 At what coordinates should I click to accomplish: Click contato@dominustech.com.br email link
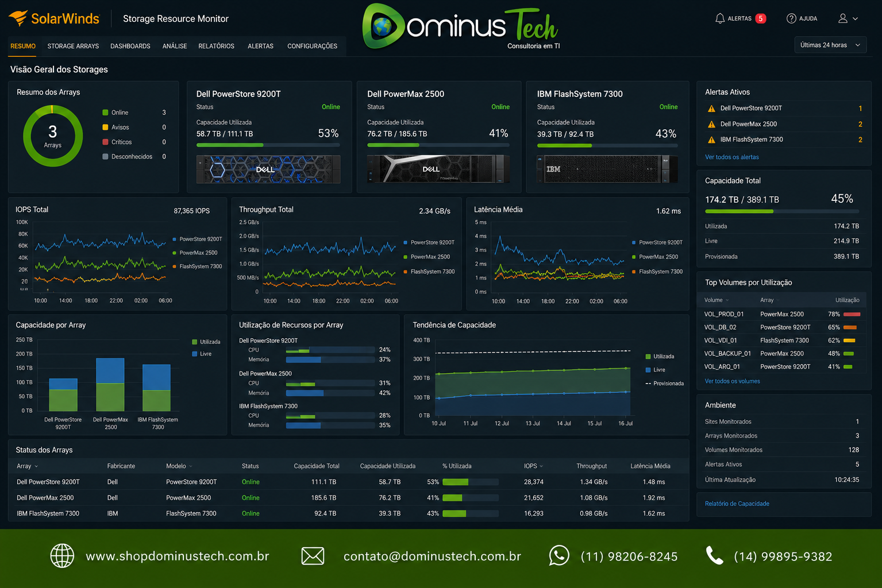(432, 556)
